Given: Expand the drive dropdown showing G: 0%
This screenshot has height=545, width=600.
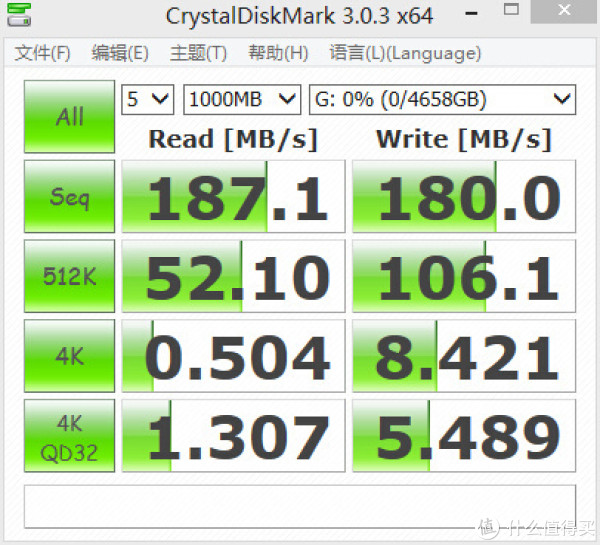Looking at the screenshot, I should pyautogui.click(x=442, y=100).
